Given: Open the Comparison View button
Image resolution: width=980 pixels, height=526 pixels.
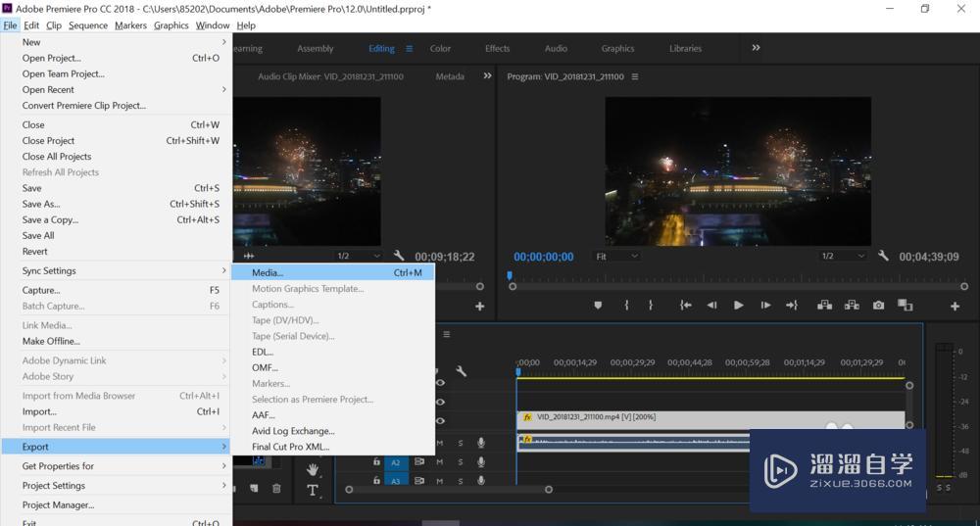Looking at the screenshot, I should coord(905,305).
